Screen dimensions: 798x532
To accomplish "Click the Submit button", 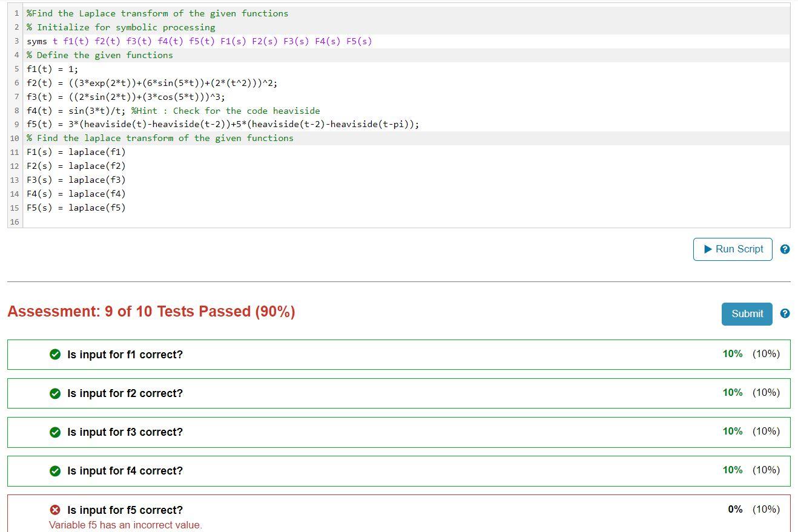I will click(x=747, y=314).
